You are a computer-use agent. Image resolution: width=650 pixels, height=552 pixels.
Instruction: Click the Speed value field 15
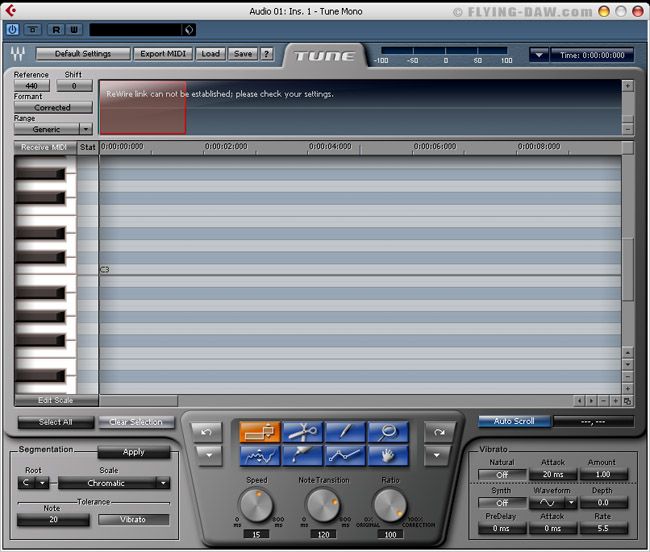click(257, 535)
